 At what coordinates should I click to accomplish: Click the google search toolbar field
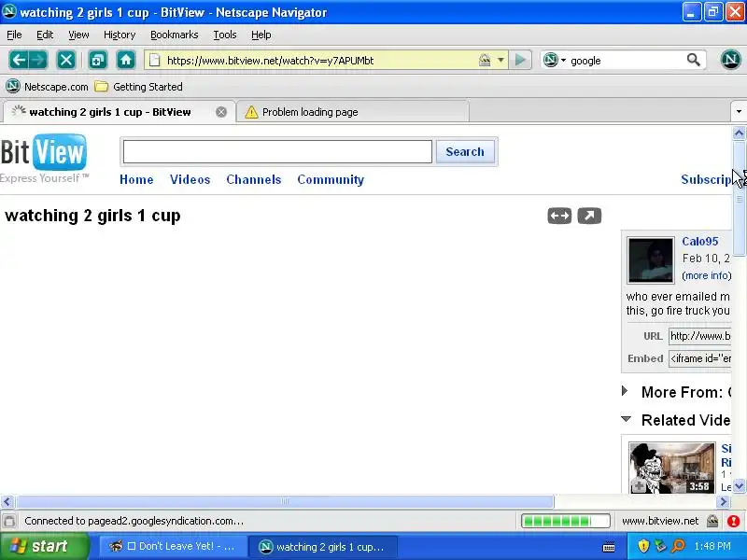626,61
